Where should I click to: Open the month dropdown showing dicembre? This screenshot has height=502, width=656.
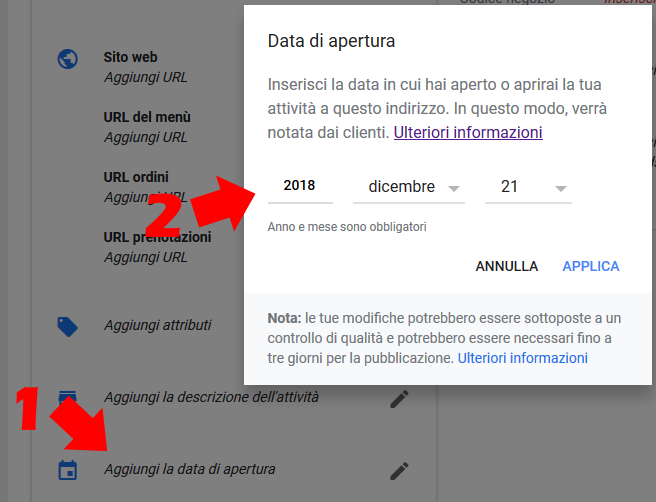[x=409, y=187]
